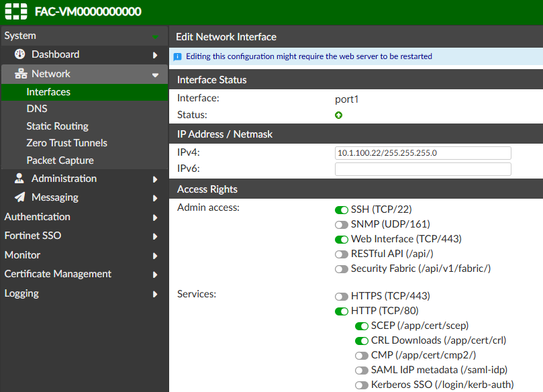Click the FAC-VM0000000000 hostname header

click(88, 12)
